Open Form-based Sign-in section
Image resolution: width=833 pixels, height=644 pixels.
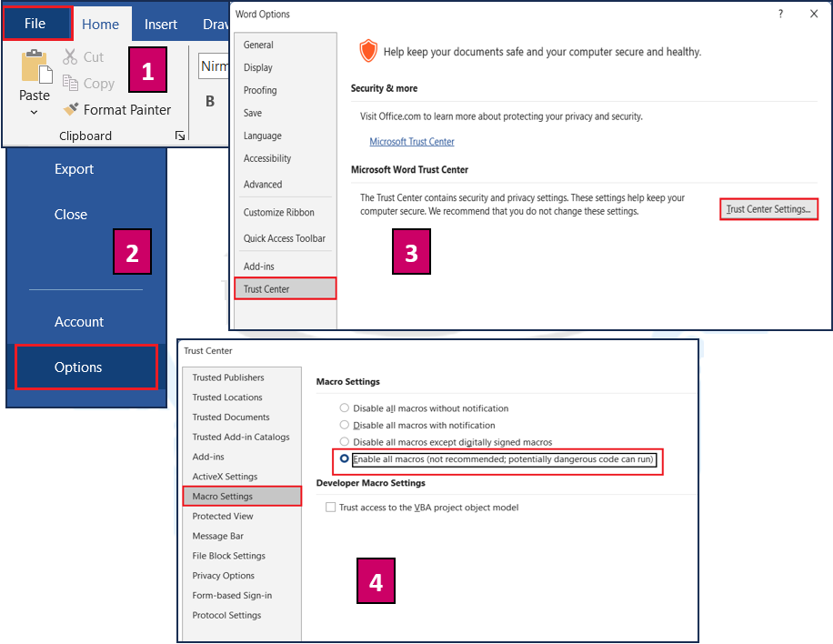coord(242,596)
